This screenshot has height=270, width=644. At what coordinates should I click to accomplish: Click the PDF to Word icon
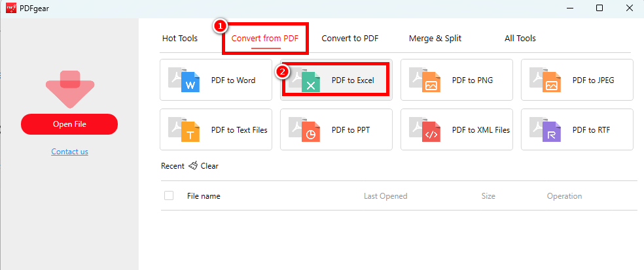[184, 80]
